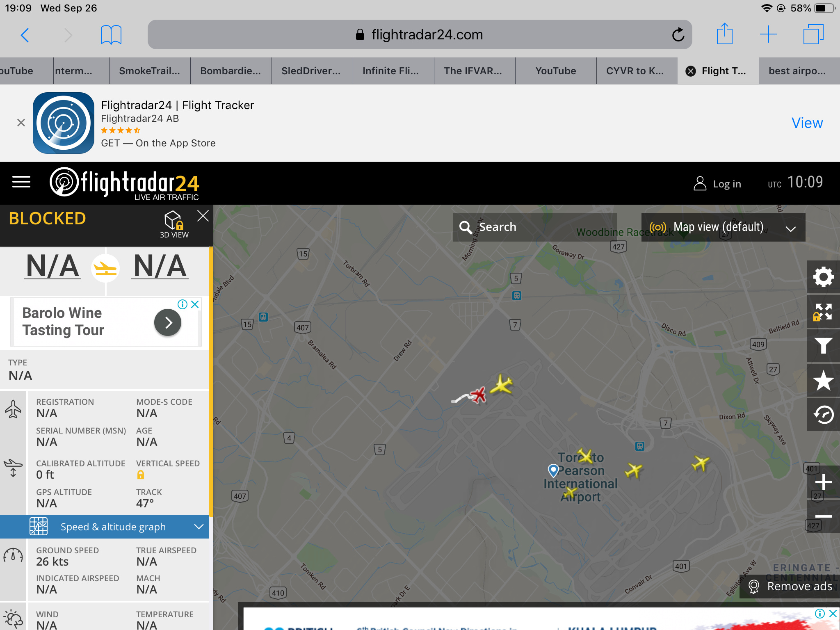840x630 pixels.
Task: Select the red aircraft on map
Action: (478, 395)
